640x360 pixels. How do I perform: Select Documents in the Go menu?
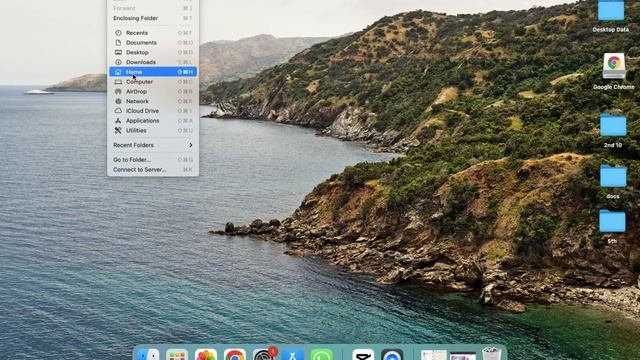pyautogui.click(x=153, y=42)
